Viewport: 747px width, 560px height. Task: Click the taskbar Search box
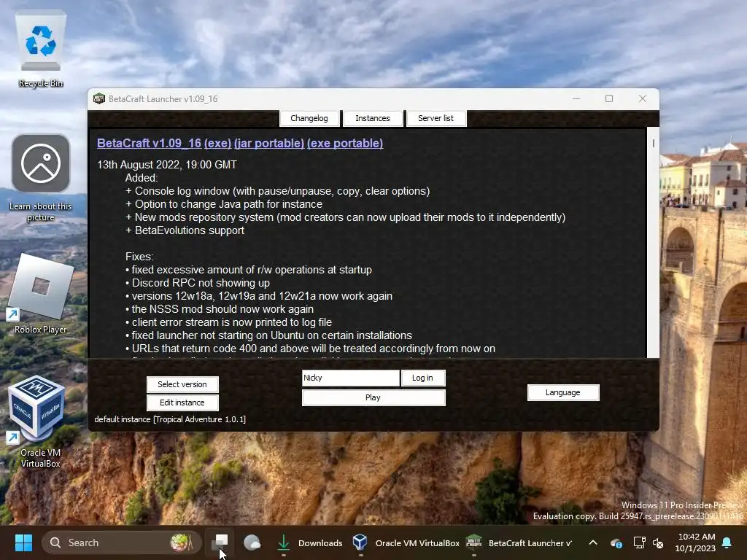121,542
